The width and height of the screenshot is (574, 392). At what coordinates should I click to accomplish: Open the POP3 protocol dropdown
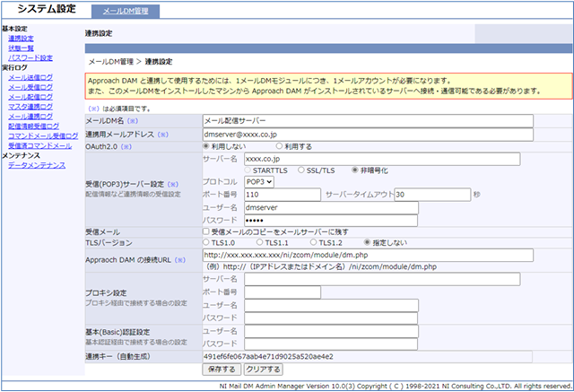(259, 182)
